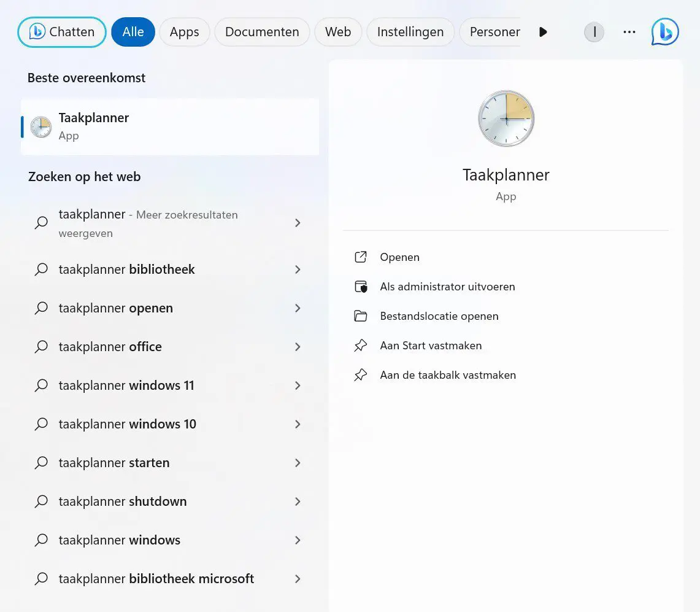
Task: Click the Taakplanner clock icon in best match
Action: tap(41, 127)
